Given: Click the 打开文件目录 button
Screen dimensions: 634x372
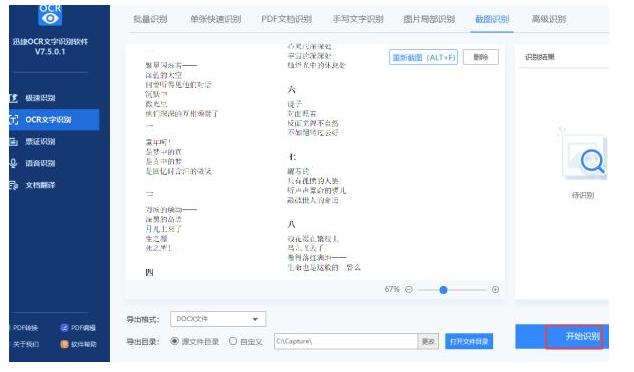Looking at the screenshot, I should (469, 341).
